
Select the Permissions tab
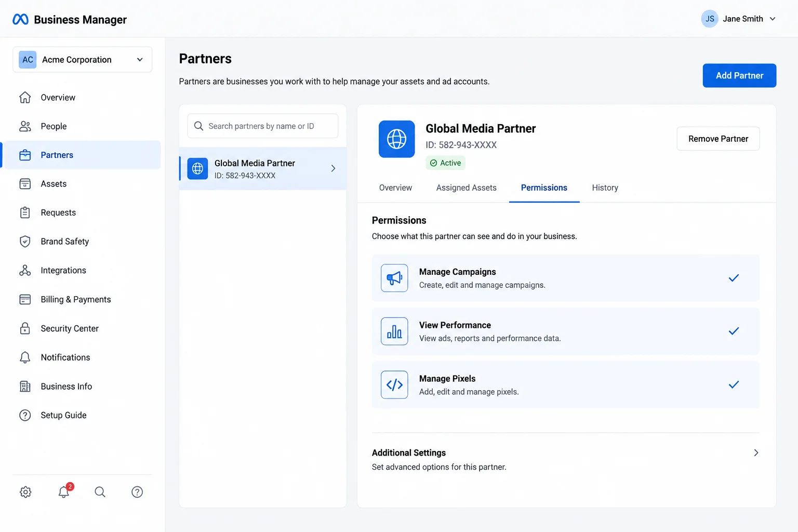(x=544, y=188)
